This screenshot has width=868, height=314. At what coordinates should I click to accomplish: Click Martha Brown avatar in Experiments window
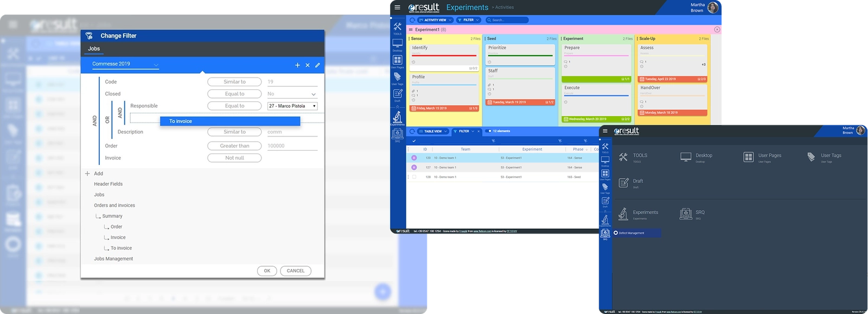point(713,7)
